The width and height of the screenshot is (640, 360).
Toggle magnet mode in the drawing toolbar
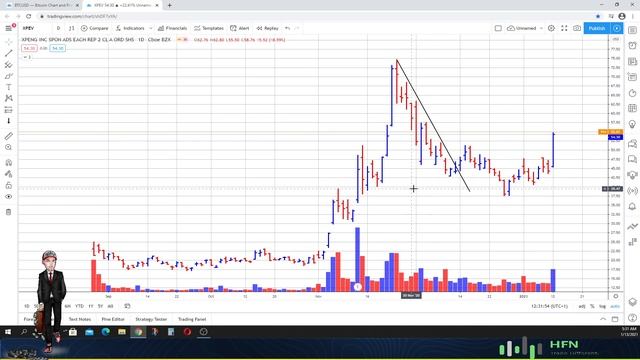click(9, 162)
